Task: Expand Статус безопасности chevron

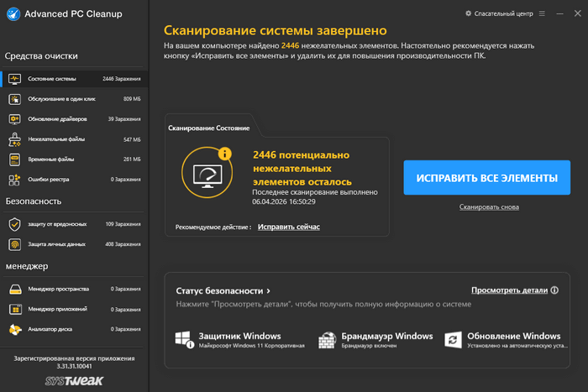Action: [268, 290]
